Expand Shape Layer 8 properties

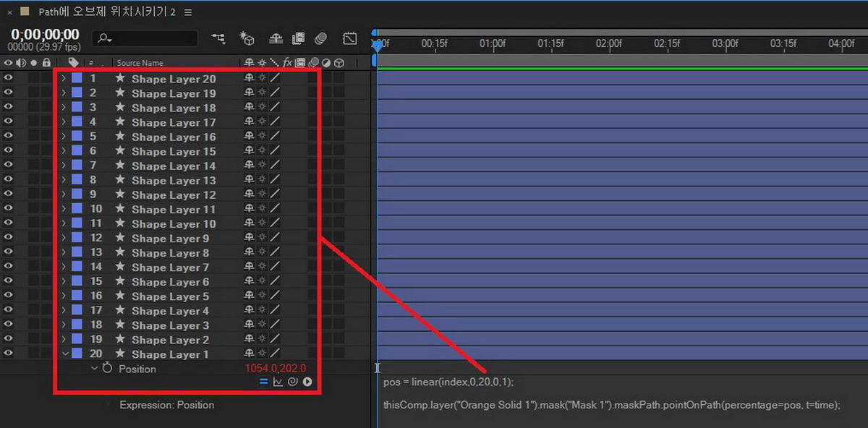click(x=64, y=252)
